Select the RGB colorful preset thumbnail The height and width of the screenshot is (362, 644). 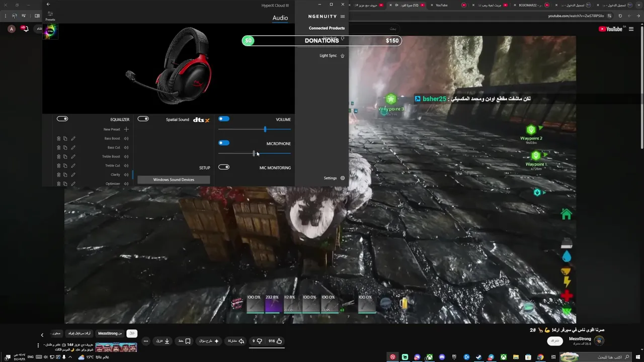(50, 31)
